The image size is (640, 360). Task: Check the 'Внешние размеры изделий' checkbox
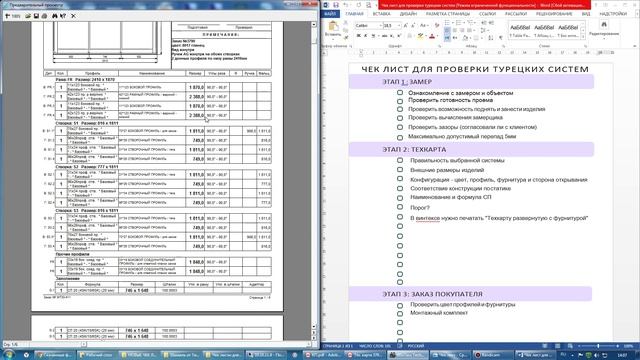click(400, 170)
